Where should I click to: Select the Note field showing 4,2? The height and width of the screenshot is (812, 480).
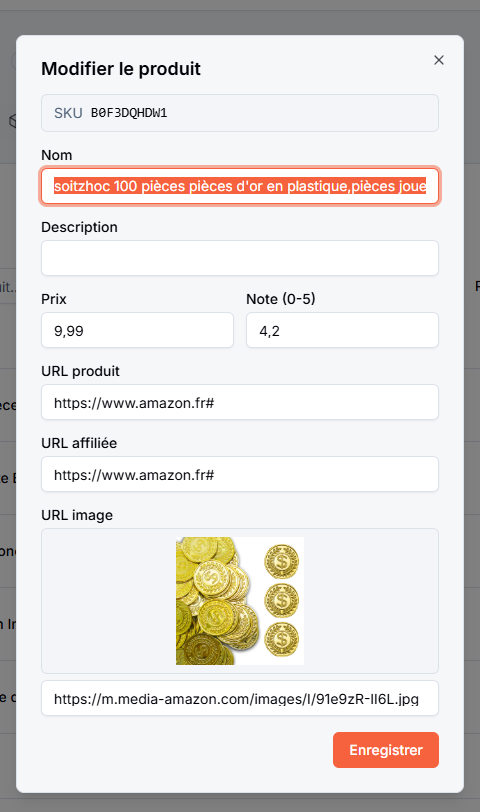[342, 330]
